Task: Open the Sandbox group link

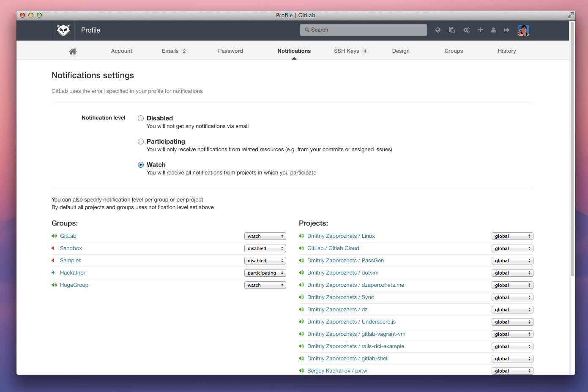Action: (x=71, y=248)
